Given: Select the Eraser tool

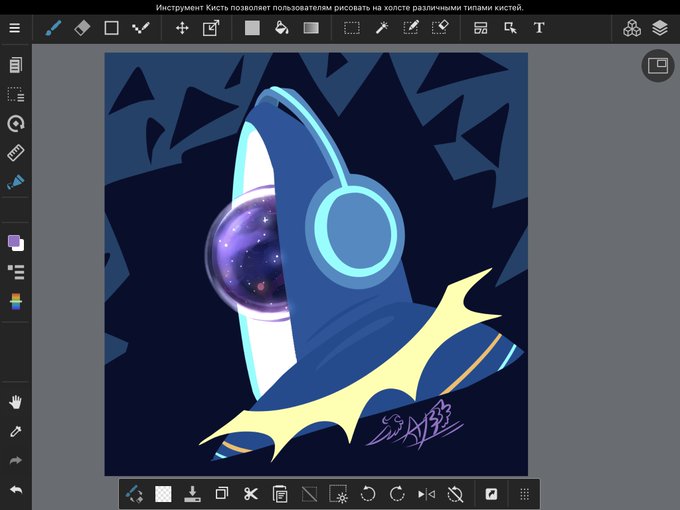Looking at the screenshot, I should click(82, 29).
